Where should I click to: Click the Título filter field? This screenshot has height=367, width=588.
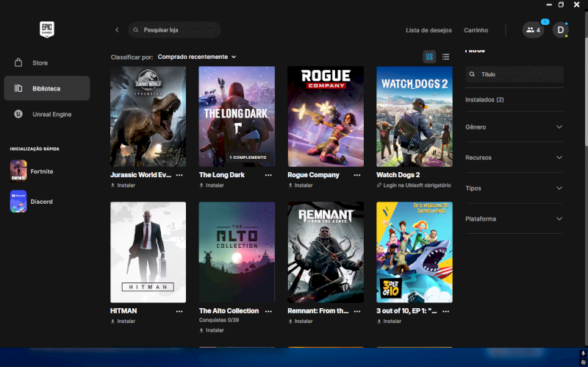[514, 74]
